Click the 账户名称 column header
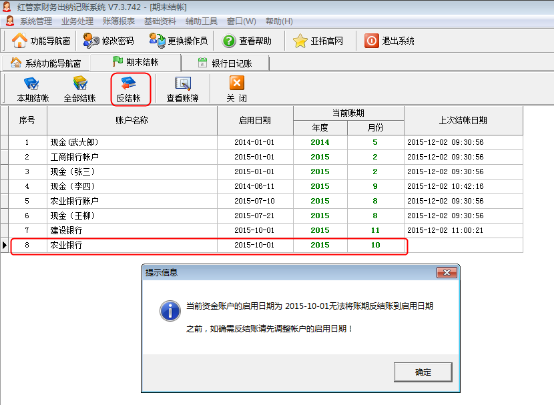 pyautogui.click(x=132, y=121)
